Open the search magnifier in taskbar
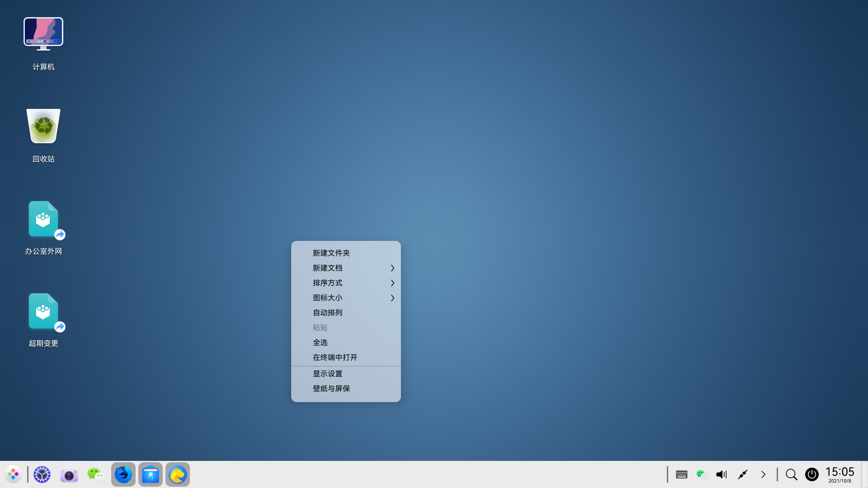The height and width of the screenshot is (488, 868). tap(792, 474)
